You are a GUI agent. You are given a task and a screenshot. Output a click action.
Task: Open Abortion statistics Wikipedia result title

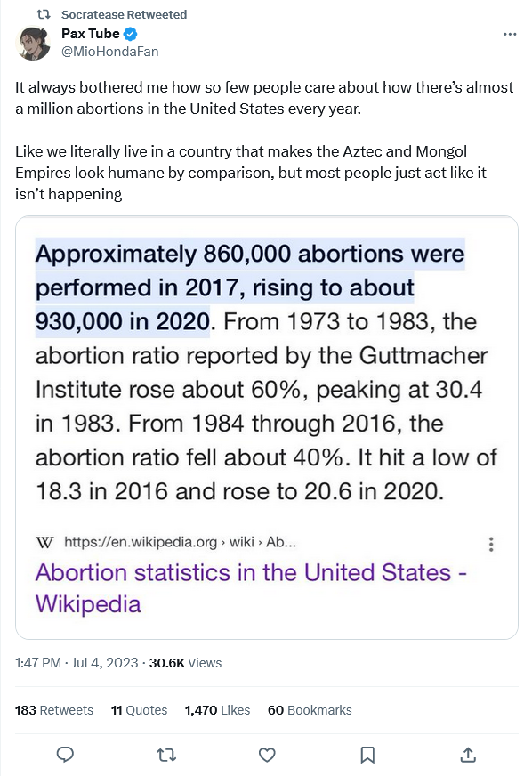point(251,588)
